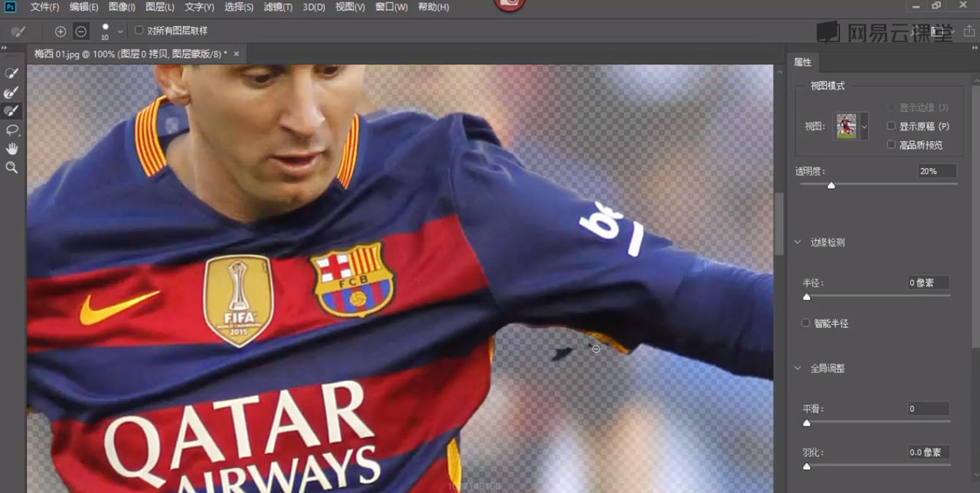The width and height of the screenshot is (980, 493).
Task: Enable 显示原稿 (P) checkbox
Action: (x=891, y=126)
